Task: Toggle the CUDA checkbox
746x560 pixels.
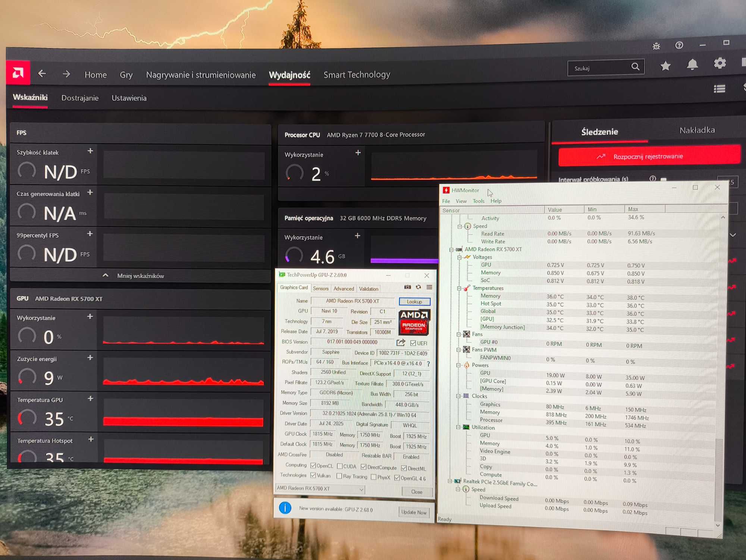Action: [x=339, y=466]
